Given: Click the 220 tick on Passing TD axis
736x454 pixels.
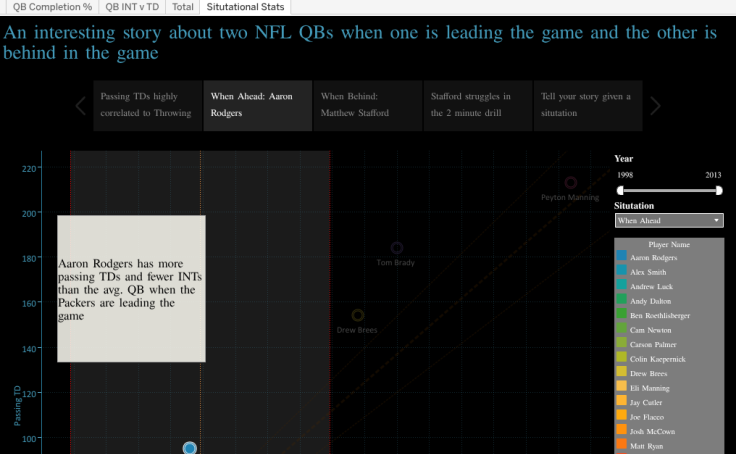Looking at the screenshot, I should pos(29,169).
